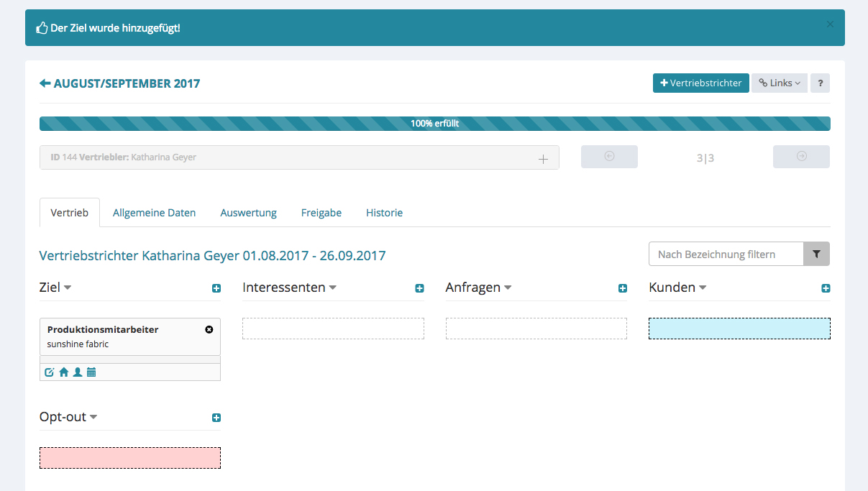
Task: Expand the Interessenten column dropdown
Action: pyautogui.click(x=333, y=288)
